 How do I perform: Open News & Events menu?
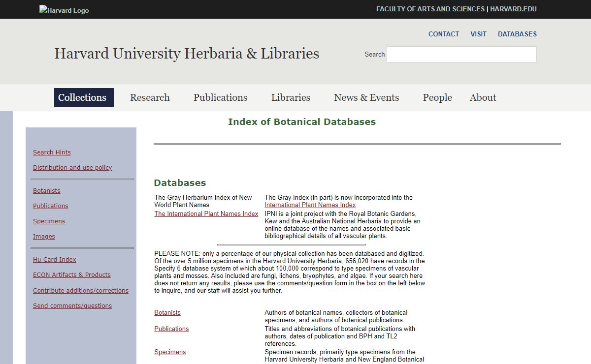(x=366, y=97)
